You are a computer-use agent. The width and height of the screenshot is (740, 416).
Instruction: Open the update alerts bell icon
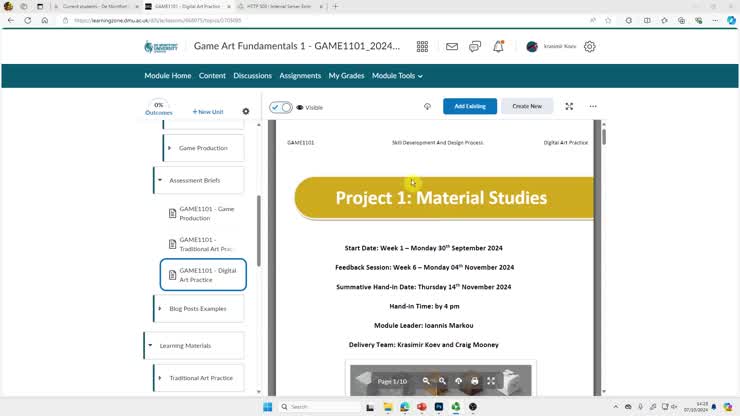[498, 46]
